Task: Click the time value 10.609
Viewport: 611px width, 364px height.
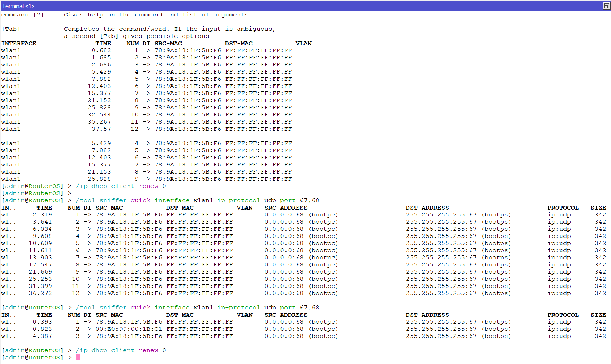Action: (x=40, y=243)
